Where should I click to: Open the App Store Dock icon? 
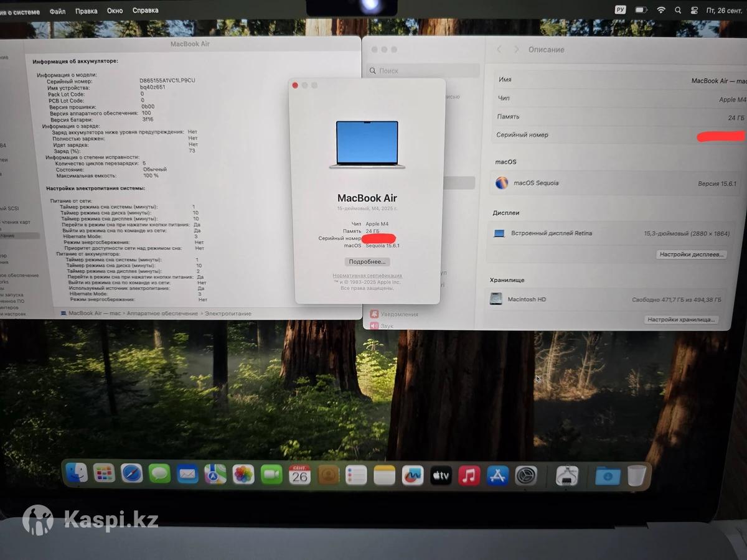[x=498, y=476]
